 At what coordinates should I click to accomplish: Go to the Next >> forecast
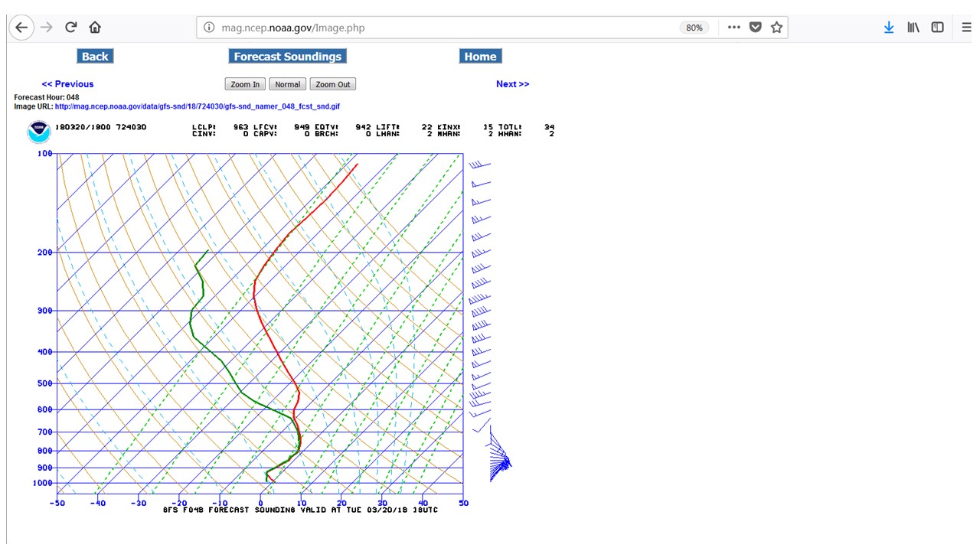513,84
